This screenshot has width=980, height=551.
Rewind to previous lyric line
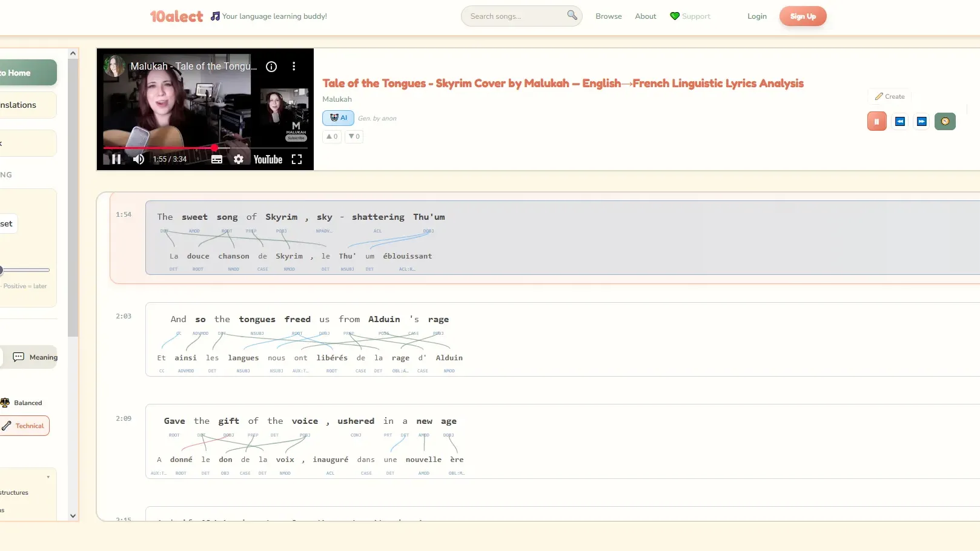[x=900, y=121]
